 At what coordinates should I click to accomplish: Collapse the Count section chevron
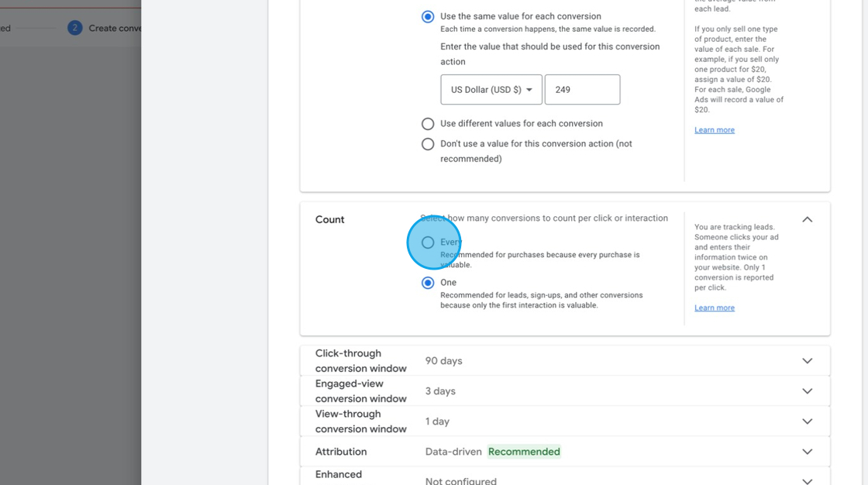point(807,219)
